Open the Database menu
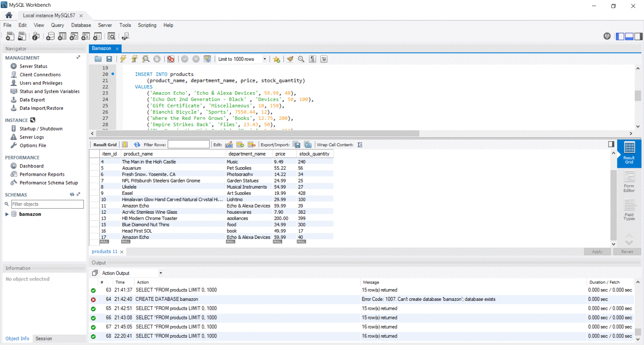 pos(81,25)
